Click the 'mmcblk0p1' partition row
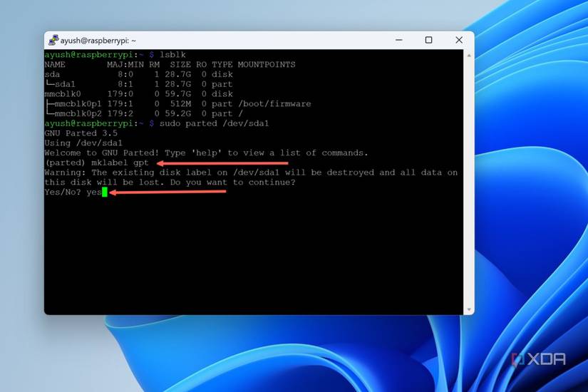588x392 pixels. click(177, 104)
